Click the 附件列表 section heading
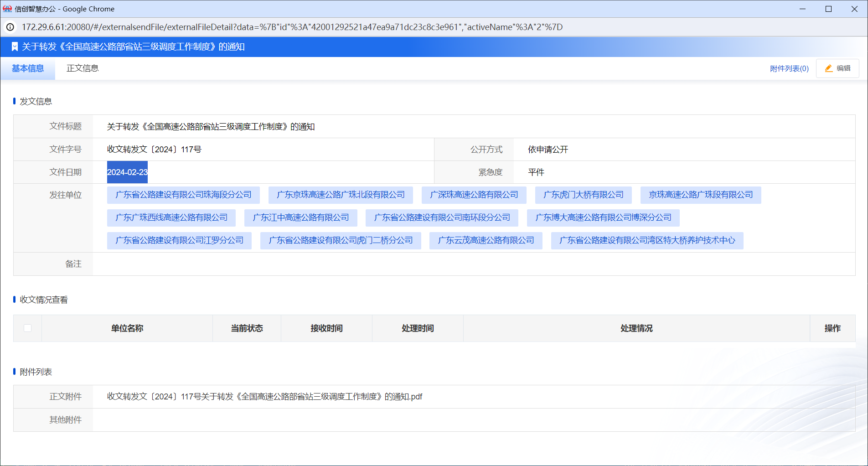Viewport: 868px width, 466px height. [x=36, y=372]
